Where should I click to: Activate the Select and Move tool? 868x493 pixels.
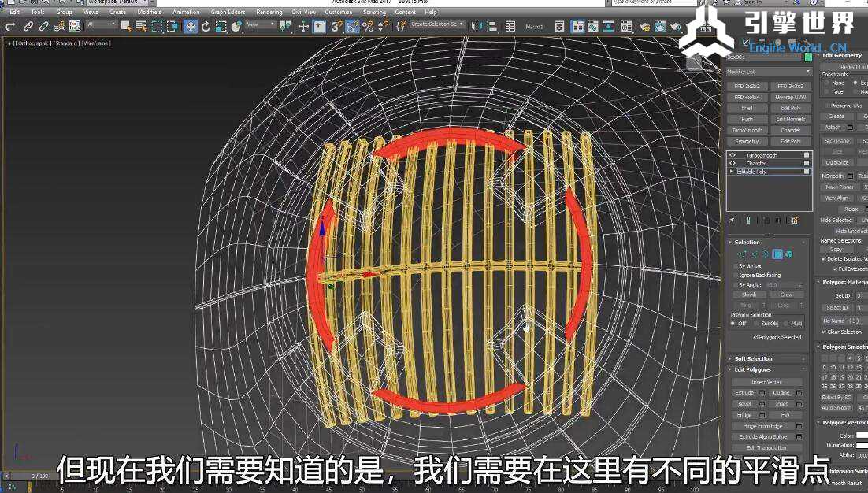tap(190, 26)
